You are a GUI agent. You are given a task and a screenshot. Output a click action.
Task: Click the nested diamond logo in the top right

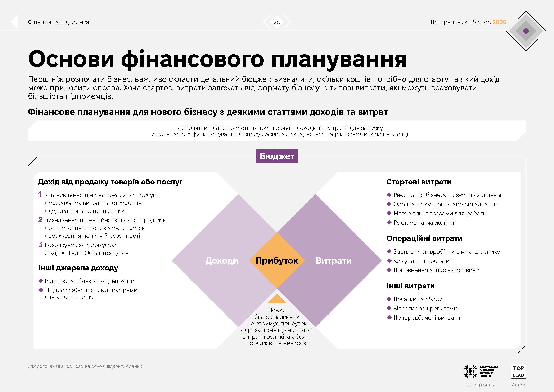point(526,31)
